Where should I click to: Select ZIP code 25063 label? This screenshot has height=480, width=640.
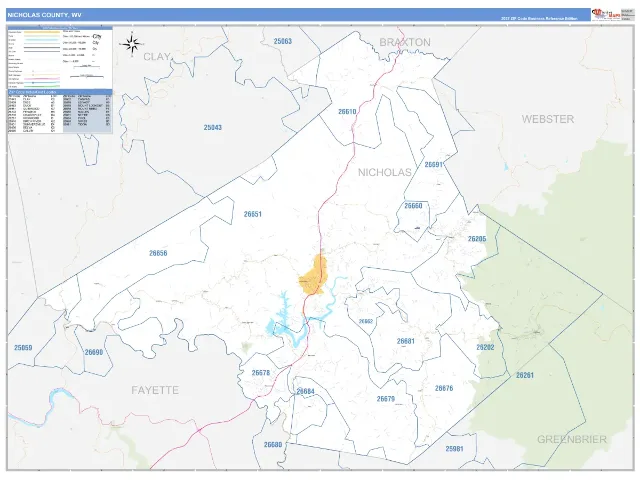click(x=283, y=41)
